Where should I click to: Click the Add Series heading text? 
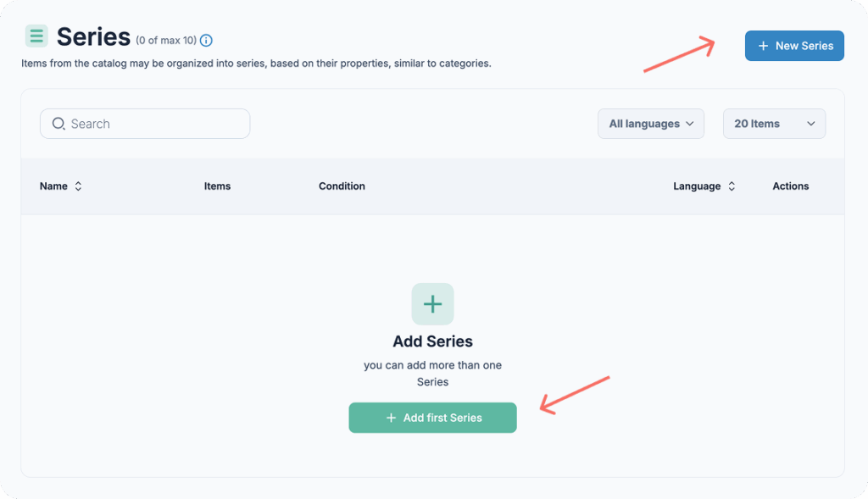tap(432, 341)
